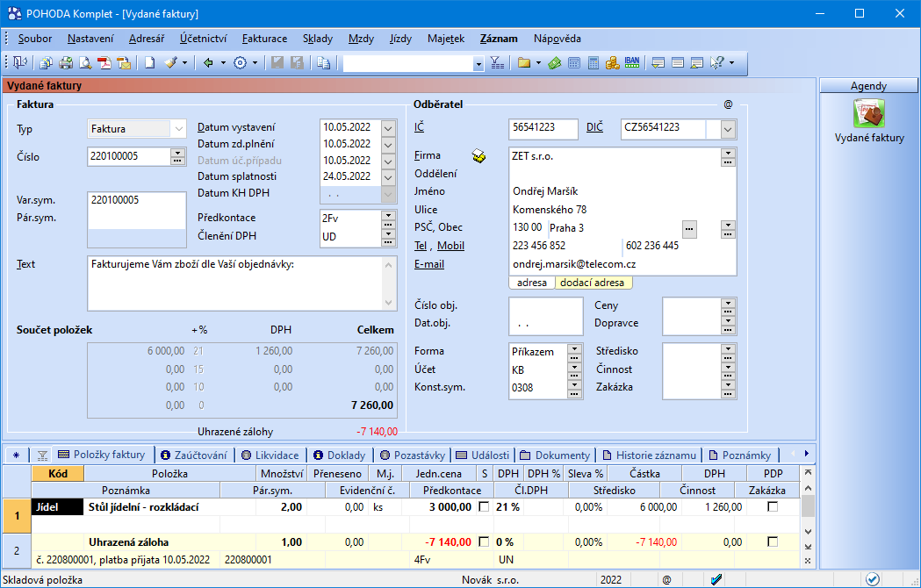Switch to Historie záznamu tab
Viewport: 921px width, 588px height.
pos(649,455)
